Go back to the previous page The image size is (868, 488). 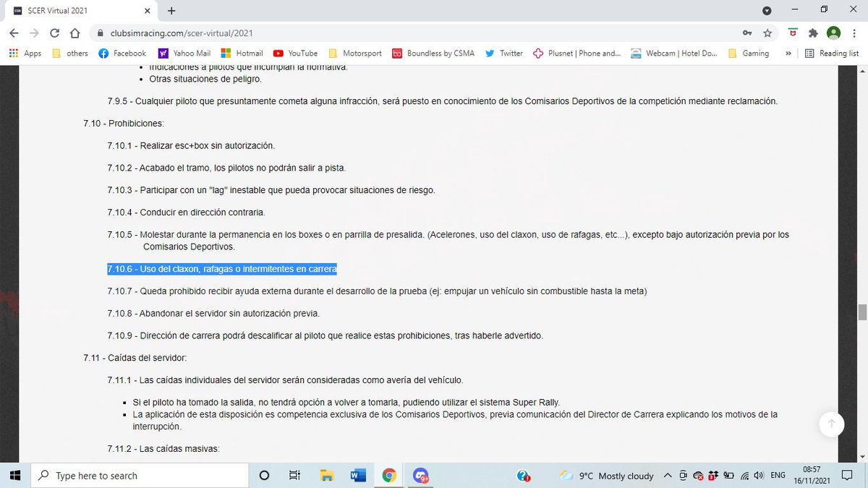(14, 33)
